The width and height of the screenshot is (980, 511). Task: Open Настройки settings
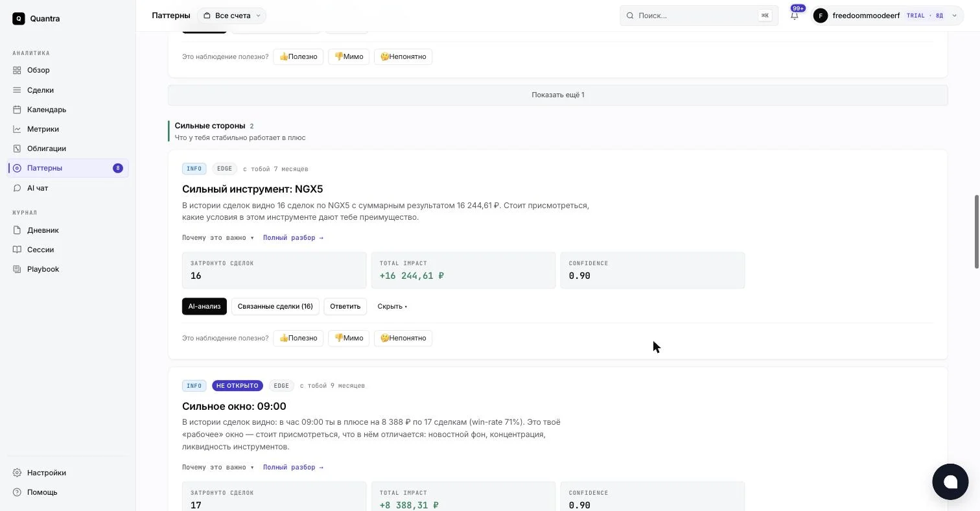tap(68, 473)
